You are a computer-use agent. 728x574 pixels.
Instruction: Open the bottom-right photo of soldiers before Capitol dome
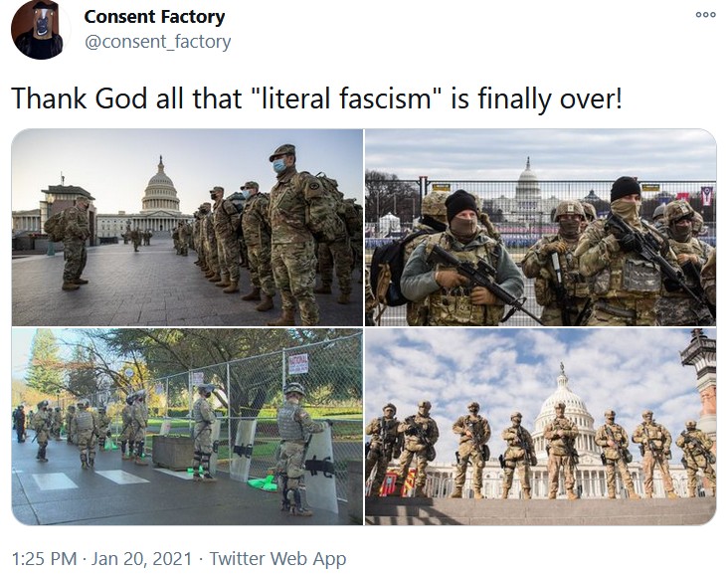[x=540, y=427]
